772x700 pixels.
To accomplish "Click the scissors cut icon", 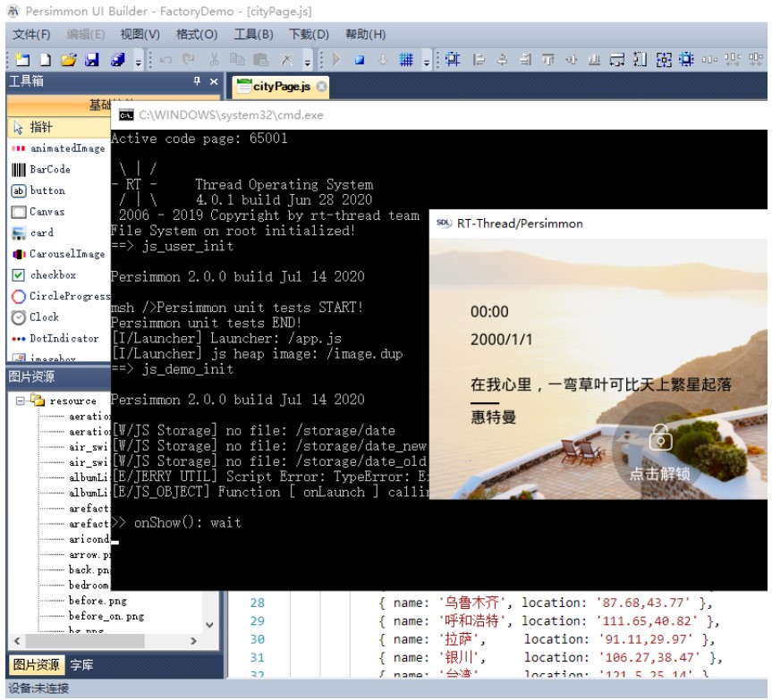I will pyautogui.click(x=214, y=60).
